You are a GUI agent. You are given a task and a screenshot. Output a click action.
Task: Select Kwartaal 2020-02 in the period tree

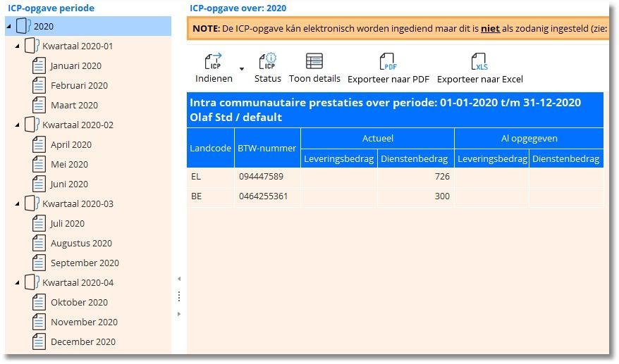(x=78, y=125)
